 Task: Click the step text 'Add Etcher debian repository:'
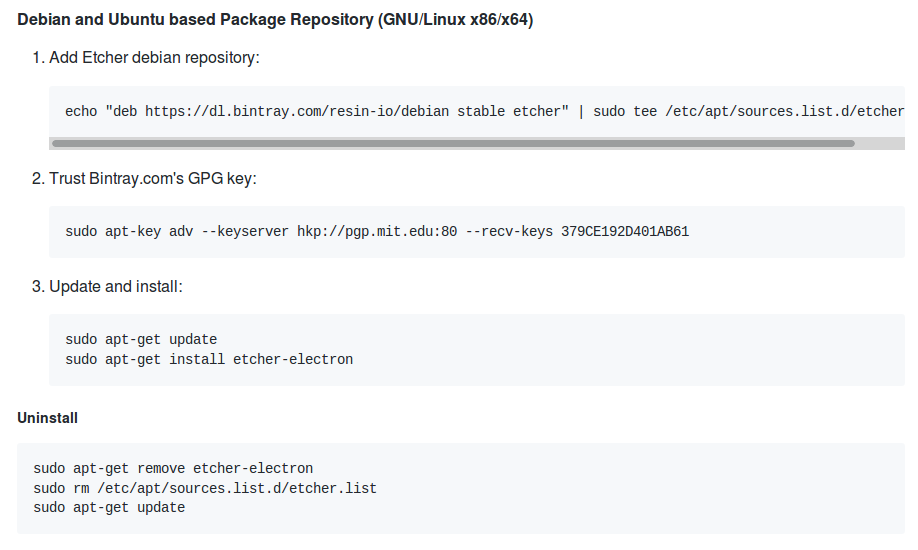point(154,57)
